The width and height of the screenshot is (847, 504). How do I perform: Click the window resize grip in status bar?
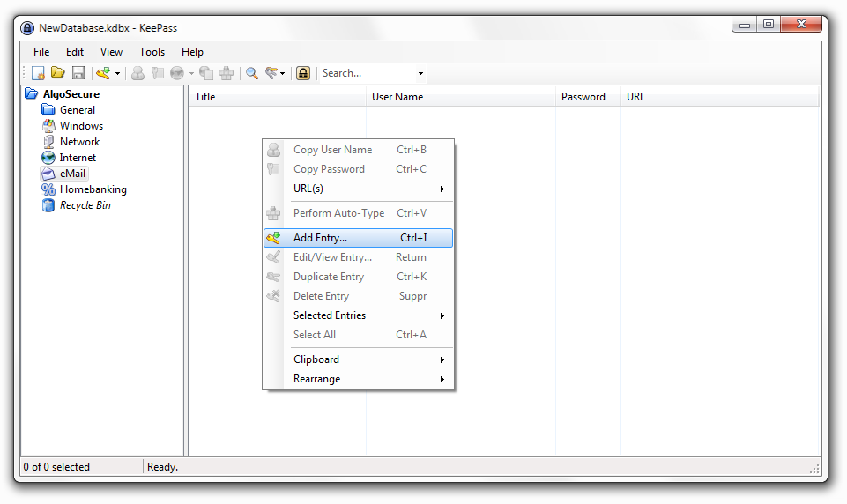(x=814, y=469)
